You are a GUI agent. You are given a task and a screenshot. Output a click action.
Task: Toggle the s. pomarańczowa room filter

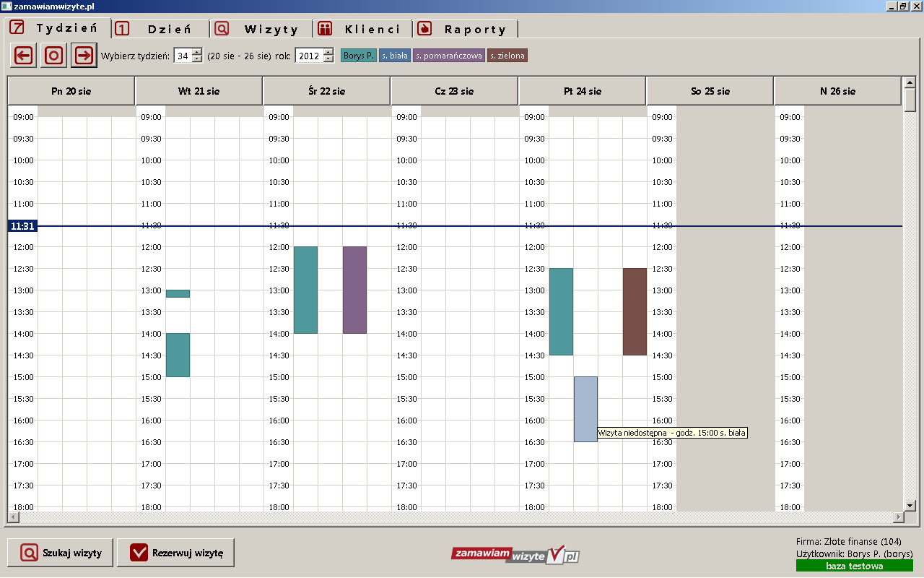pyautogui.click(x=448, y=56)
